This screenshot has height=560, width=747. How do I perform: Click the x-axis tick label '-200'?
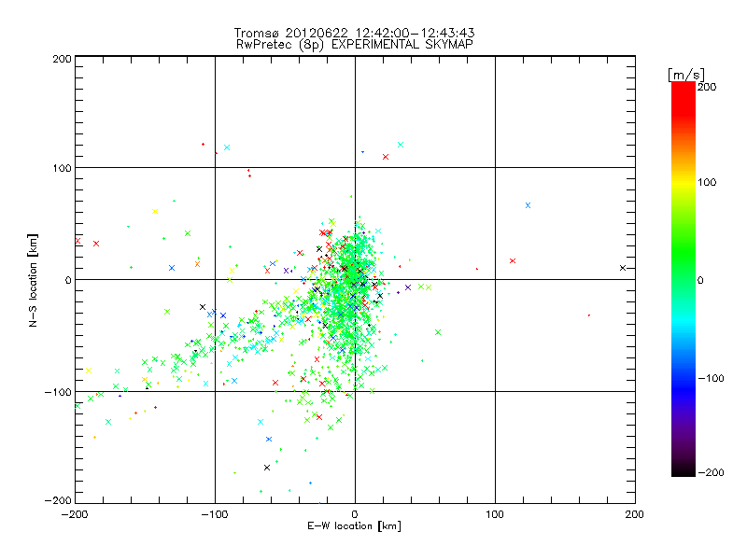click(x=75, y=514)
